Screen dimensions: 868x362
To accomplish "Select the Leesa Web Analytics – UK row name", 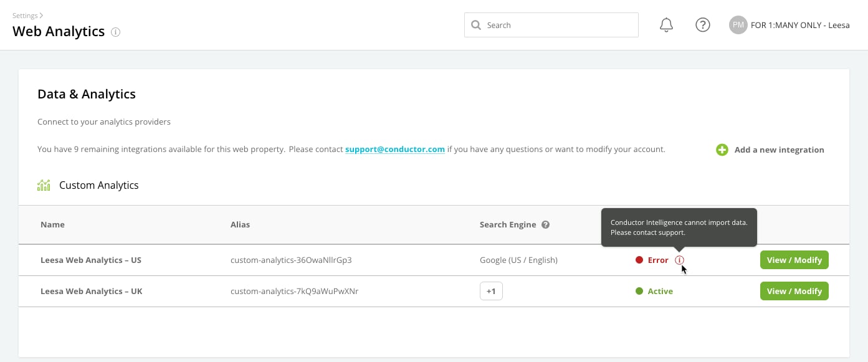I will tap(92, 291).
